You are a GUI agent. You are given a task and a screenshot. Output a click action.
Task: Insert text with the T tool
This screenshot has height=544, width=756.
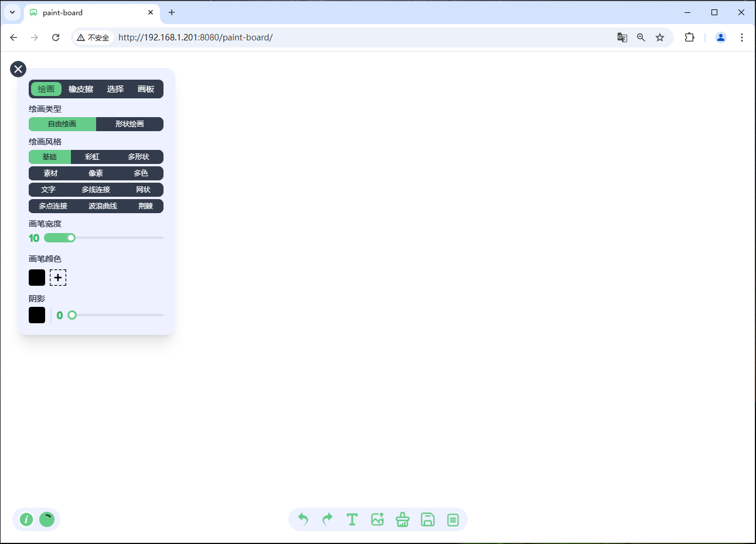[x=352, y=519]
